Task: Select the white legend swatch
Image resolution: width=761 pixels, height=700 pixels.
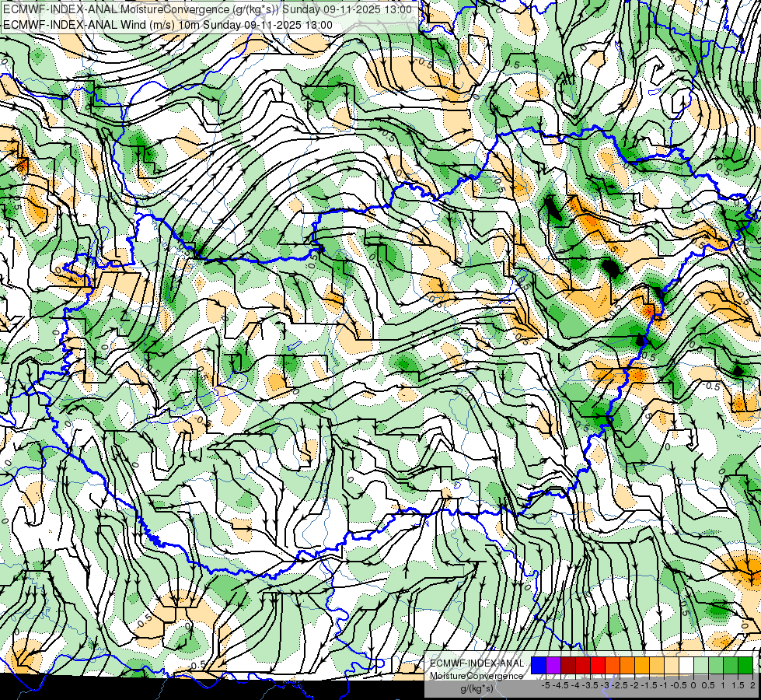Action: pos(686,665)
